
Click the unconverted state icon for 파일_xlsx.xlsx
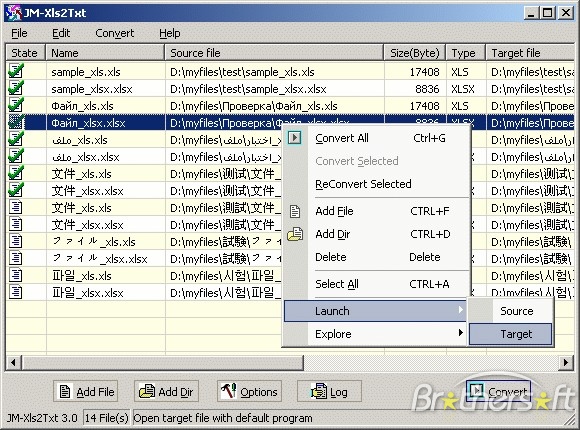[x=16, y=292]
